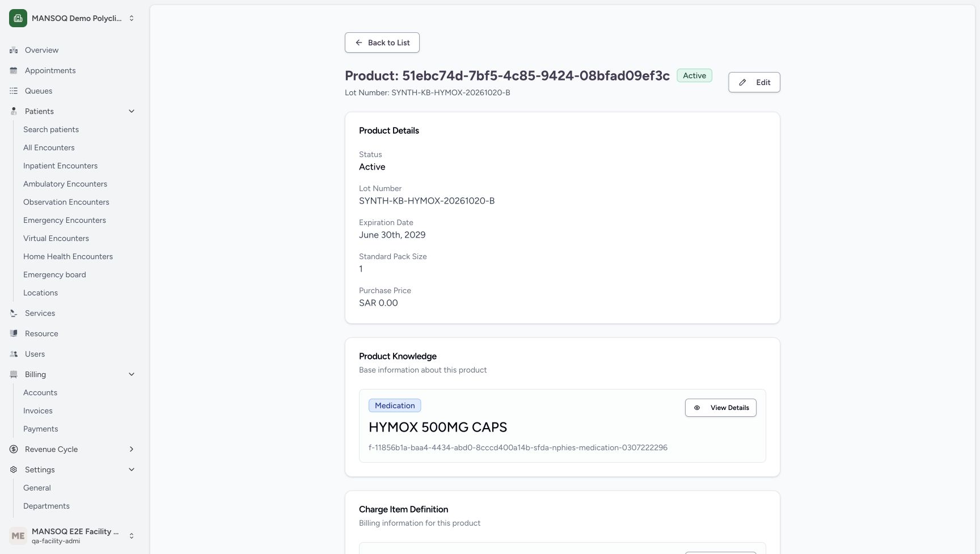The image size is (980, 554).
Task: Click the HYMOX 500MG CAPS title
Action: [x=438, y=427]
